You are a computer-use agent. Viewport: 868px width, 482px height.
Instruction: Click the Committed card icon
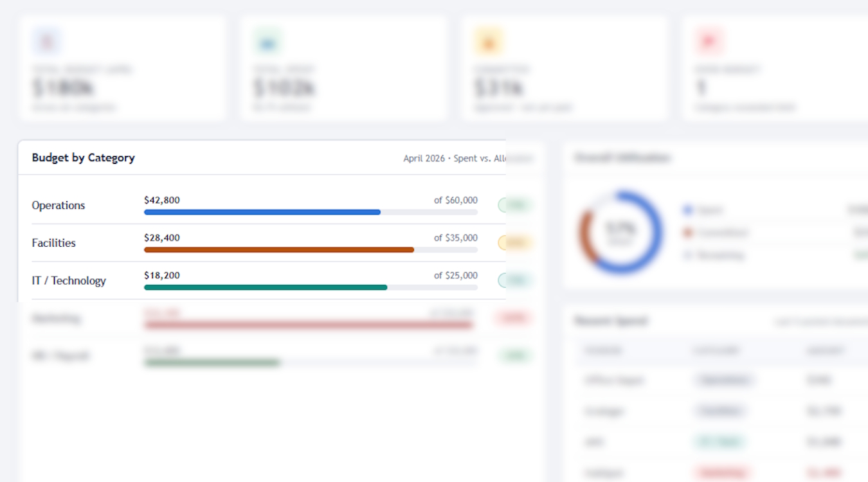coord(489,40)
